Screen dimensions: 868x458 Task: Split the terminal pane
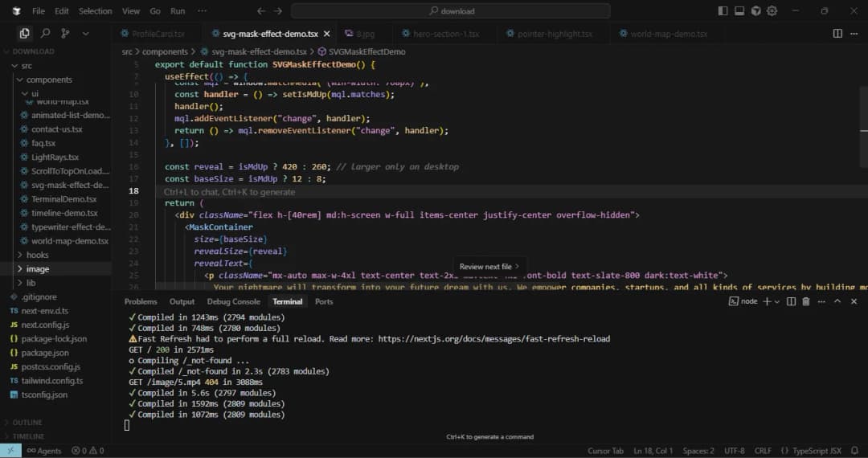pyautogui.click(x=791, y=301)
